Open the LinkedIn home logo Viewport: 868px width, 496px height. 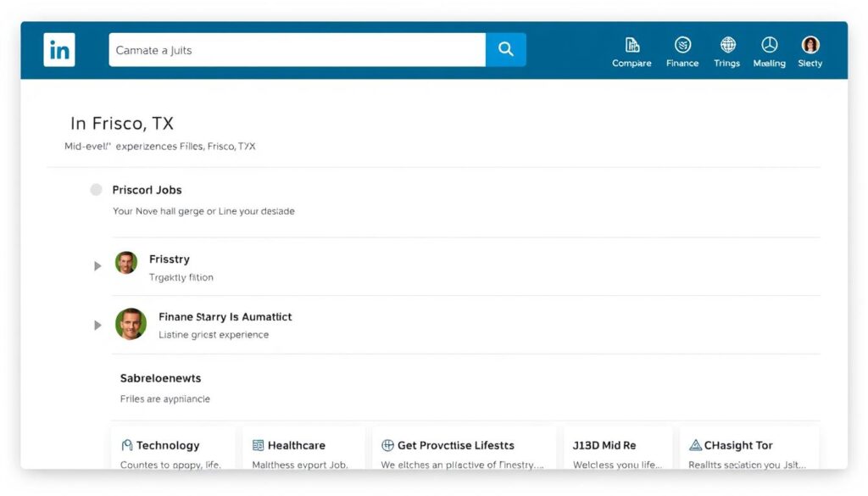[59, 50]
